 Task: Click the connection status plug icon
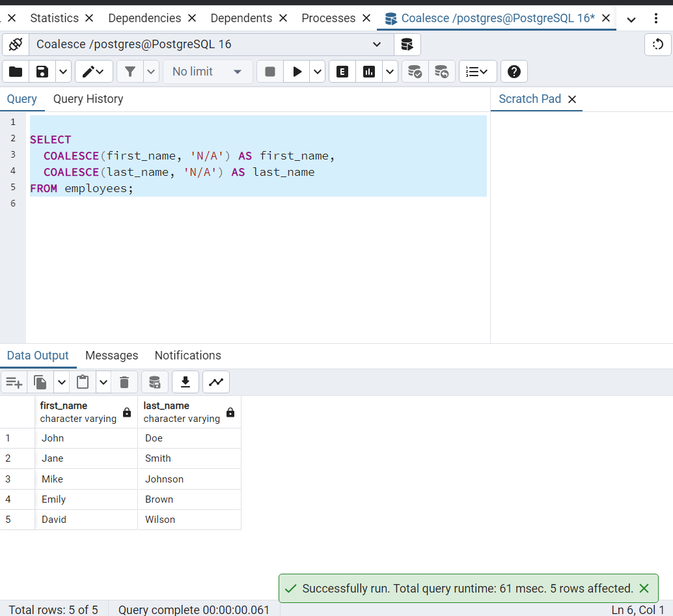tap(16, 44)
